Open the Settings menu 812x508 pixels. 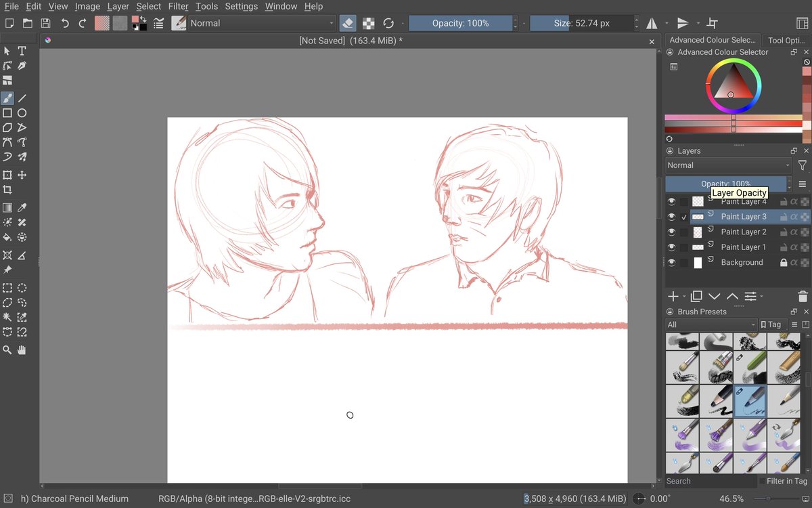click(241, 6)
